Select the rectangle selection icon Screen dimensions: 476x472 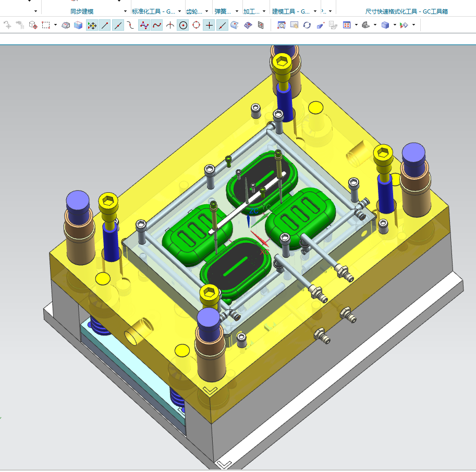tap(46, 25)
